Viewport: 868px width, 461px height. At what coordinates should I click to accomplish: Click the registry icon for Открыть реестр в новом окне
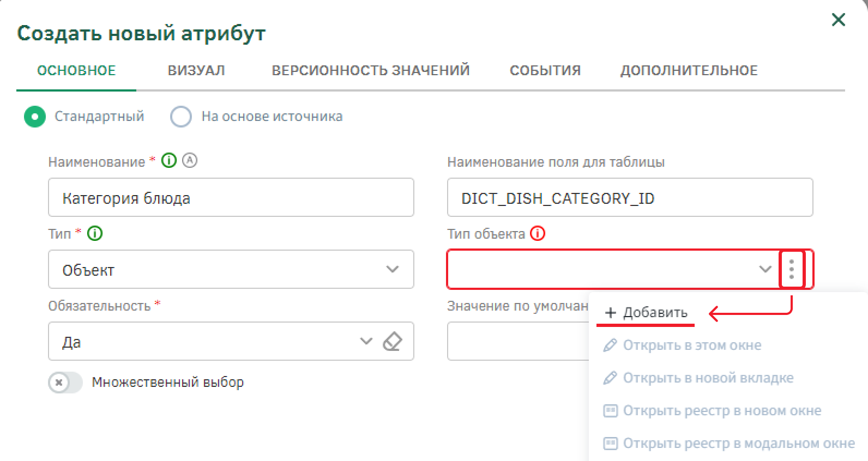[x=610, y=411]
